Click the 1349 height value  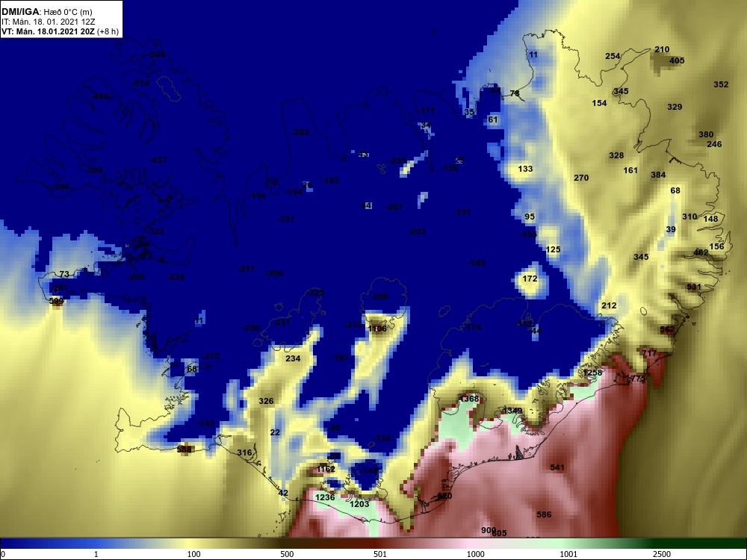(512, 411)
